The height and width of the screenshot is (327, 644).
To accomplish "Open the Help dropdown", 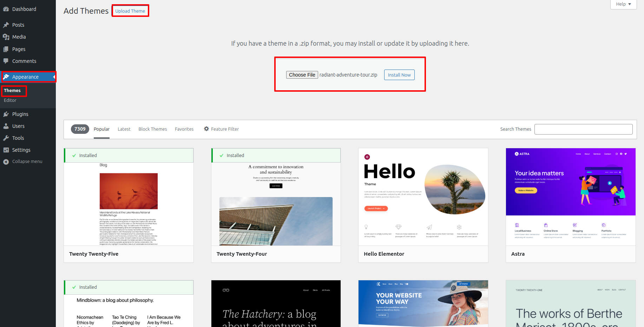I will click(623, 4).
